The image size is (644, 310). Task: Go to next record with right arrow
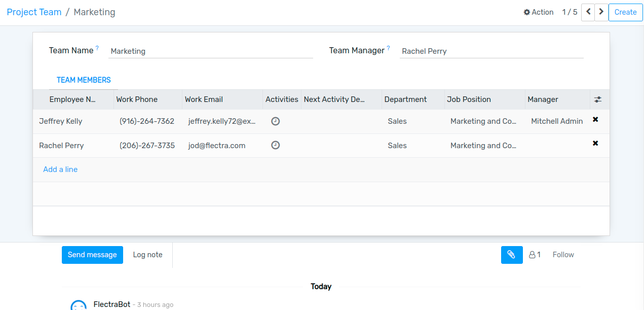[601, 12]
